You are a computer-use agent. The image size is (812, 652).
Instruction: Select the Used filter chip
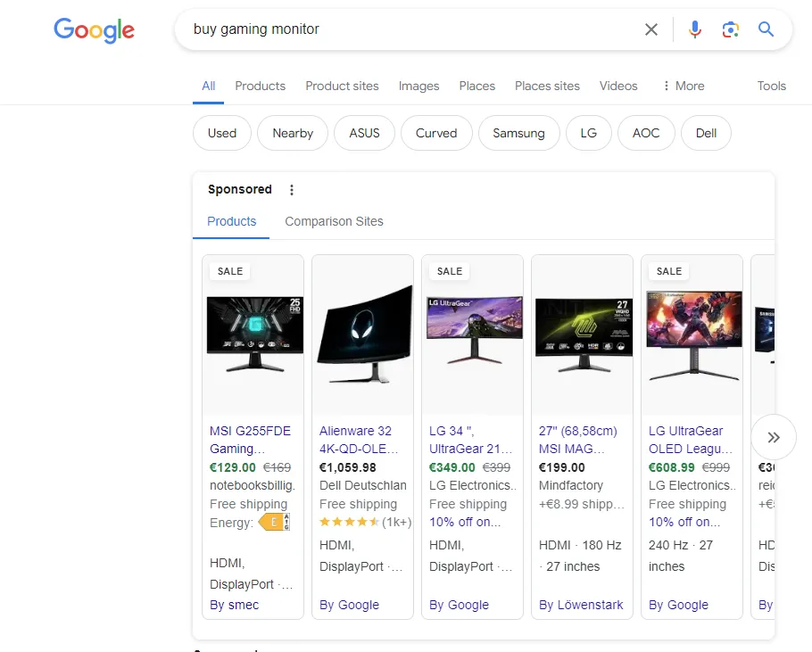(222, 133)
